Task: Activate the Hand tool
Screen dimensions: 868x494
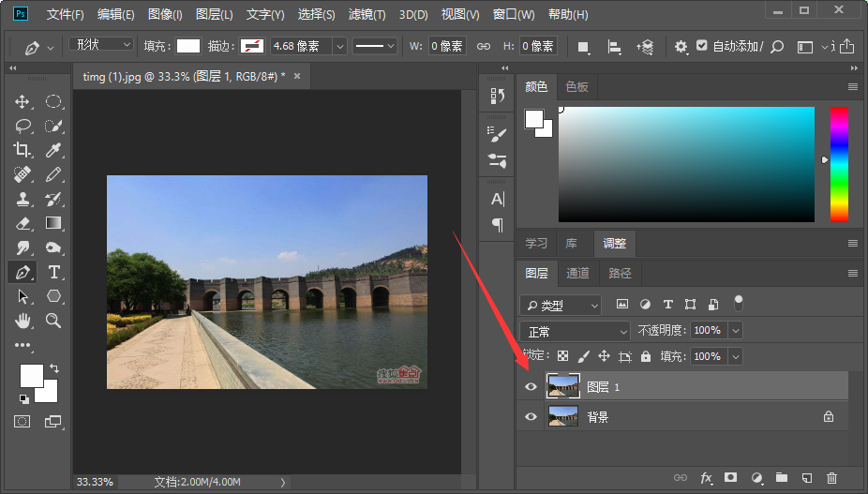Action: (x=22, y=321)
